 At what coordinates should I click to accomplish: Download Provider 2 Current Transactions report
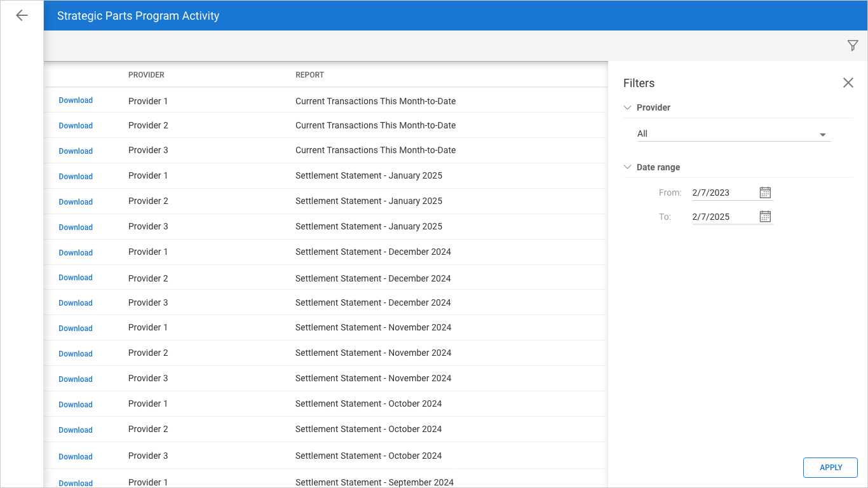76,126
